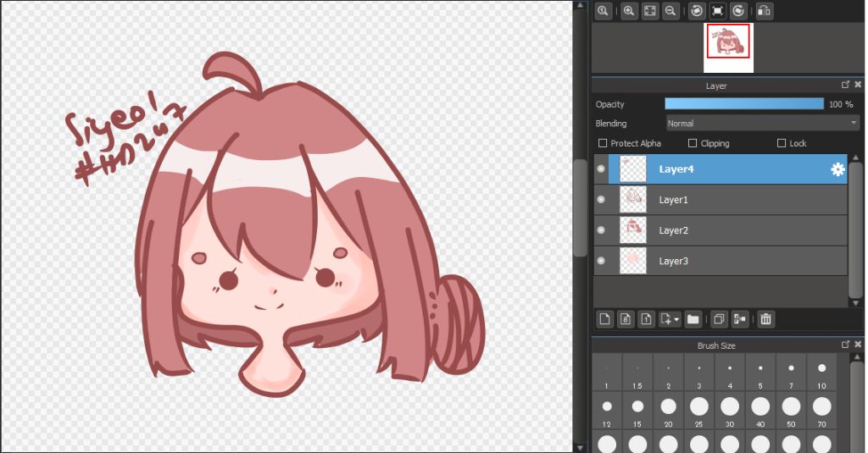Choose brush size 70
The width and height of the screenshot is (868, 453).
click(822, 412)
